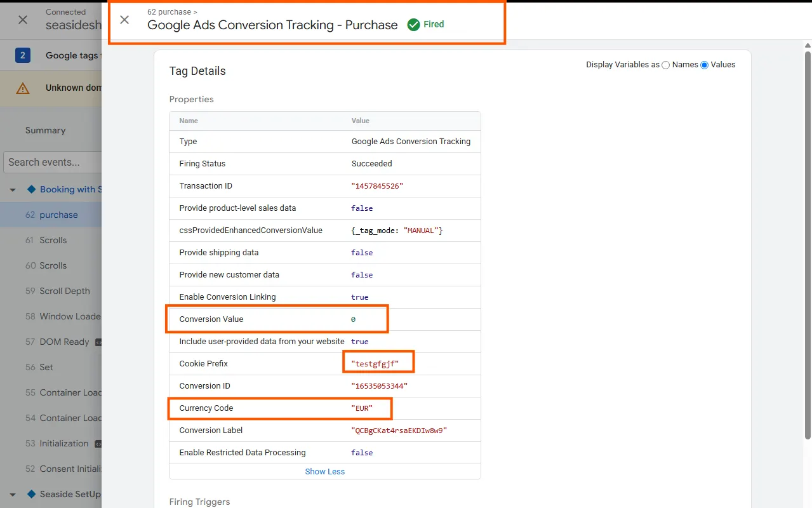Click Provide new customer data false value

coord(362,275)
